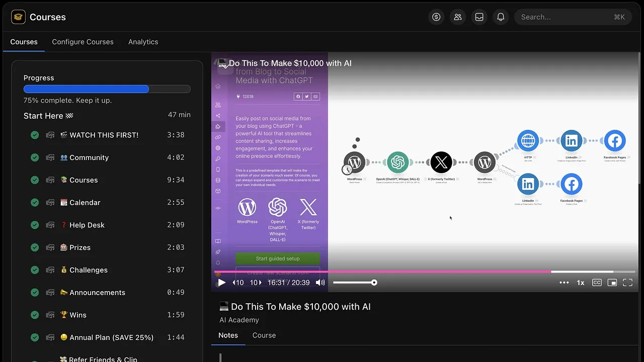Click the pink video progress bar

pos(425,271)
